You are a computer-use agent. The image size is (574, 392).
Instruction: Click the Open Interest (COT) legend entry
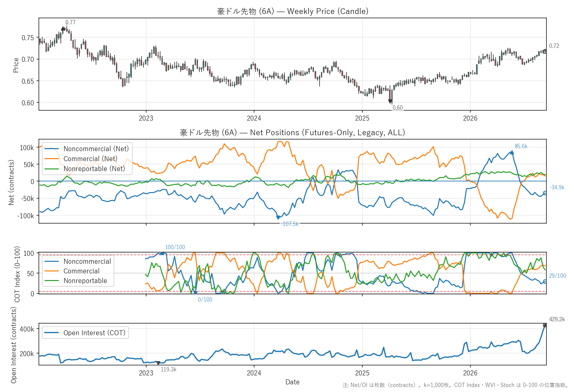[85, 333]
